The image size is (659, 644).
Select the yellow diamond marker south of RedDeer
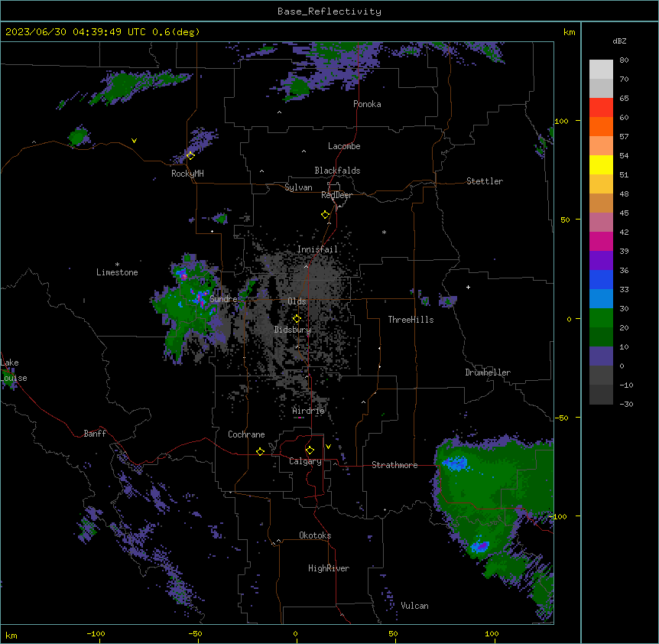pos(326,214)
